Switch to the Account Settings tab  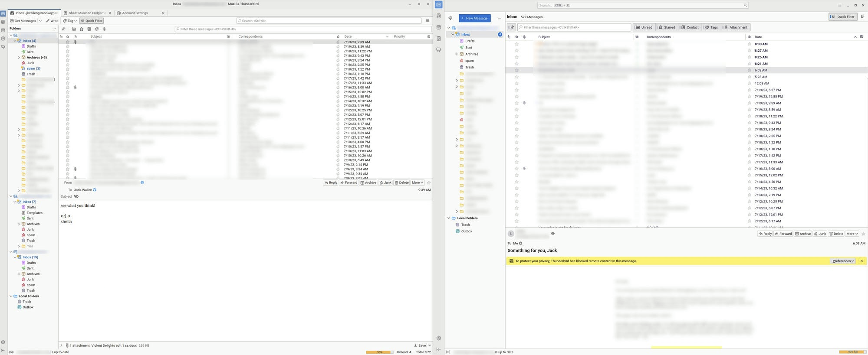tap(141, 13)
